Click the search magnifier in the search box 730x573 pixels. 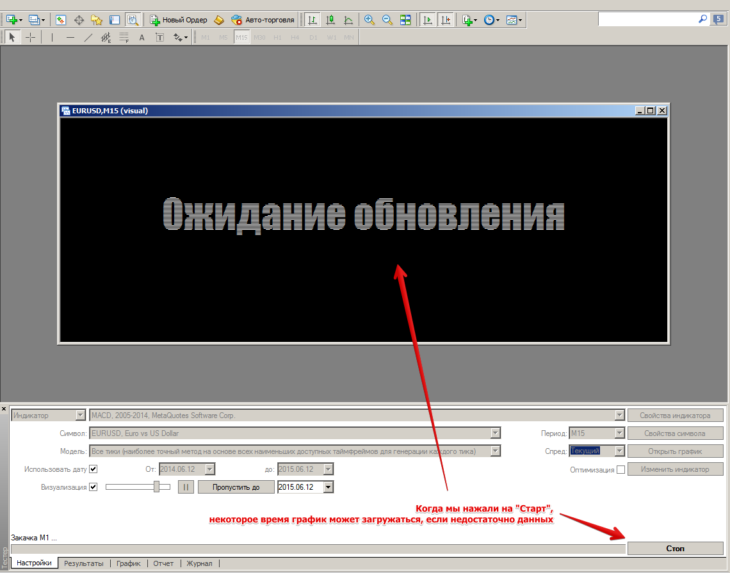(702, 19)
